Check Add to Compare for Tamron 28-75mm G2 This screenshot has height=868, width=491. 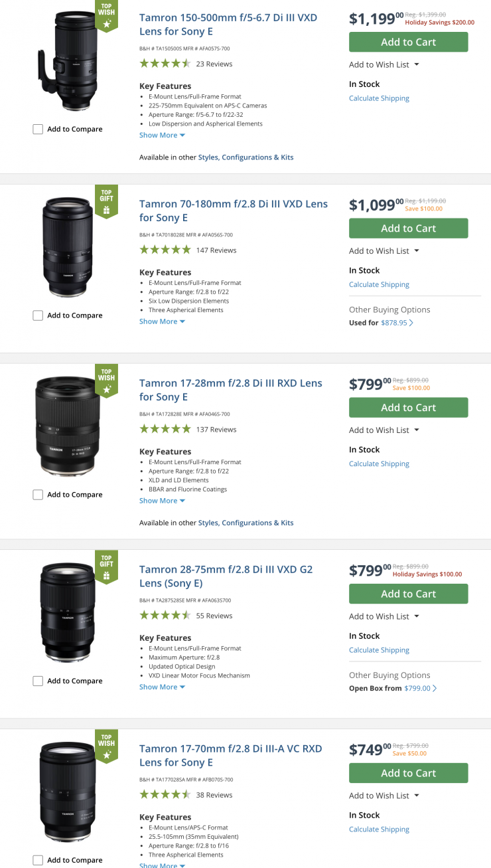[38, 681]
